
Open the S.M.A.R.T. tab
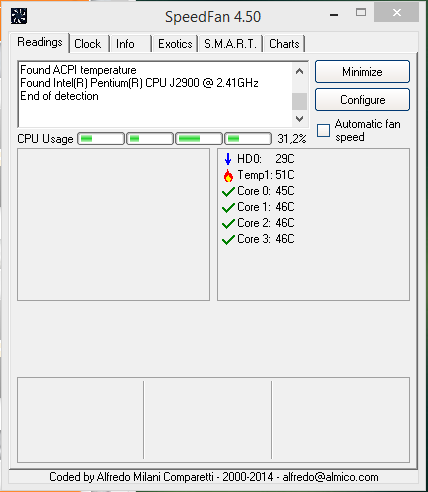230,44
